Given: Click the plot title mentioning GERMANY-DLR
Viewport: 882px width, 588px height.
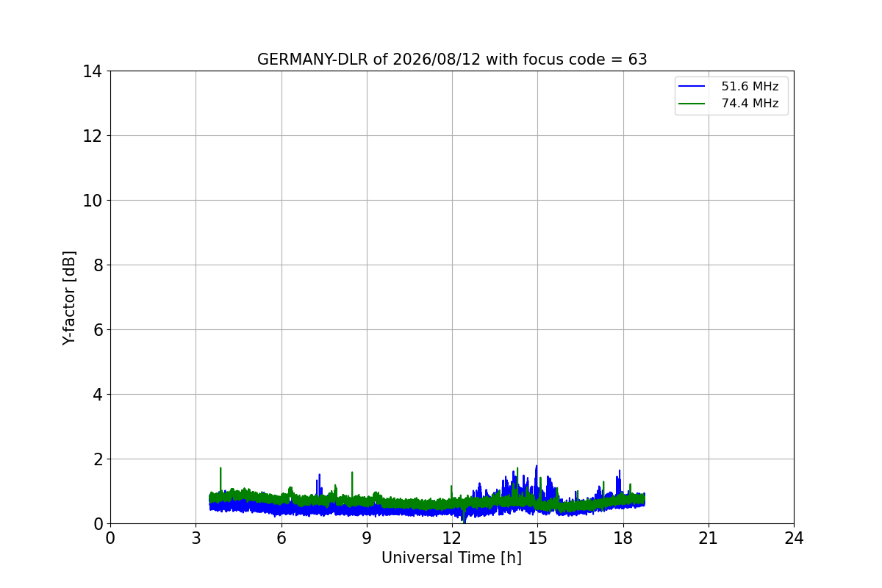Looking at the screenshot, I should click(x=452, y=60).
